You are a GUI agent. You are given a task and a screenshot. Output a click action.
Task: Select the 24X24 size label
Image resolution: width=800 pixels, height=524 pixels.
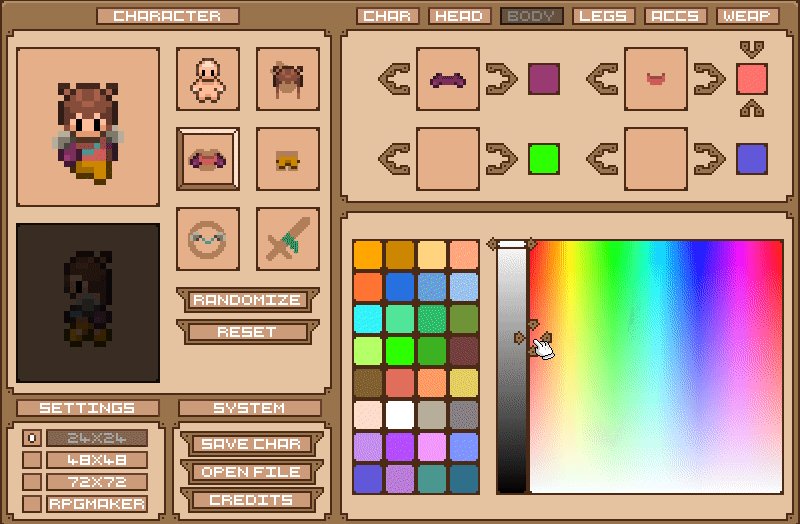(x=97, y=438)
